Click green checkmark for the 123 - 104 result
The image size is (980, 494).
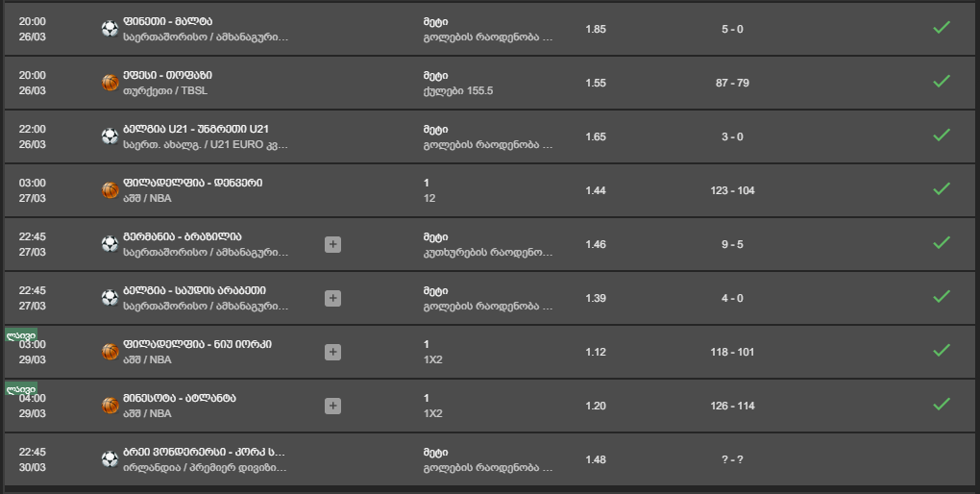pos(942,188)
